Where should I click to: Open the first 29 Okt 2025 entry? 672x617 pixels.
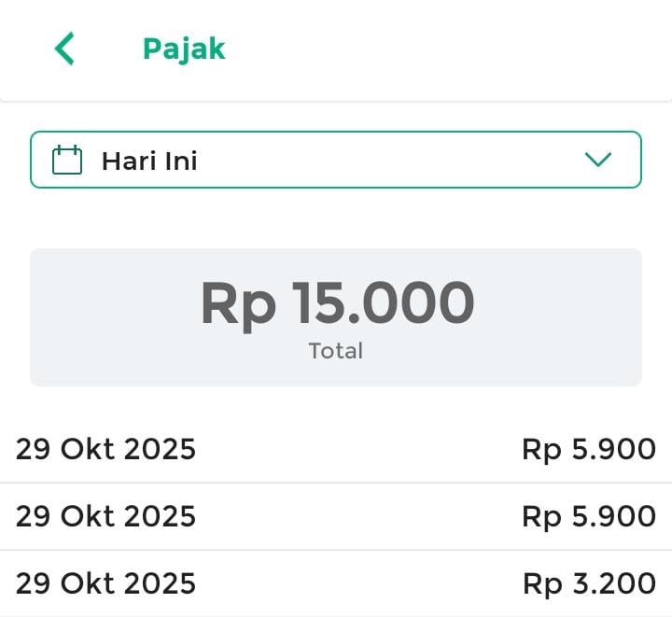pyautogui.click(x=105, y=450)
